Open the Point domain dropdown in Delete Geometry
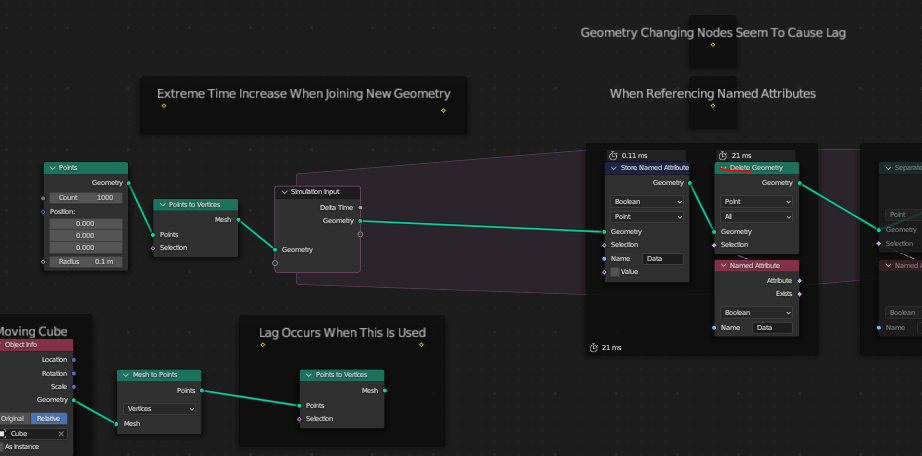Image resolution: width=922 pixels, height=456 pixels. pos(756,202)
